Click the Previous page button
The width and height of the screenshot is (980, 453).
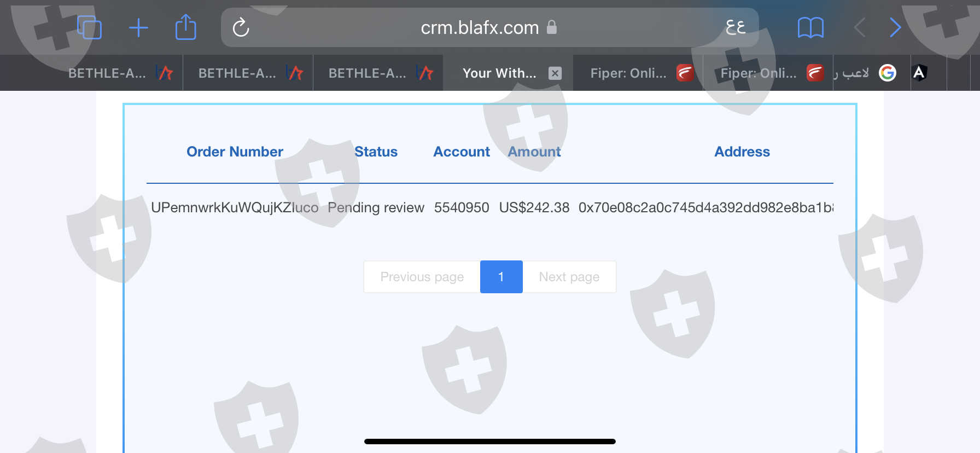422,277
